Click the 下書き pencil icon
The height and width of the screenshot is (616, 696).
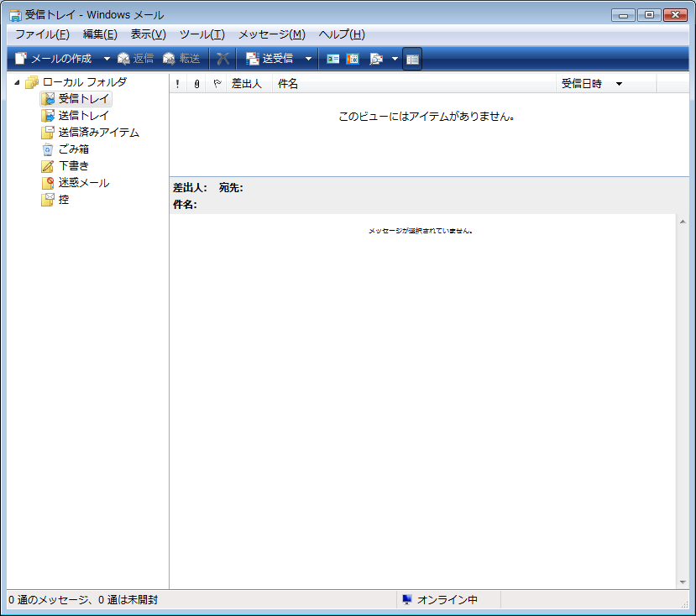coord(48,166)
